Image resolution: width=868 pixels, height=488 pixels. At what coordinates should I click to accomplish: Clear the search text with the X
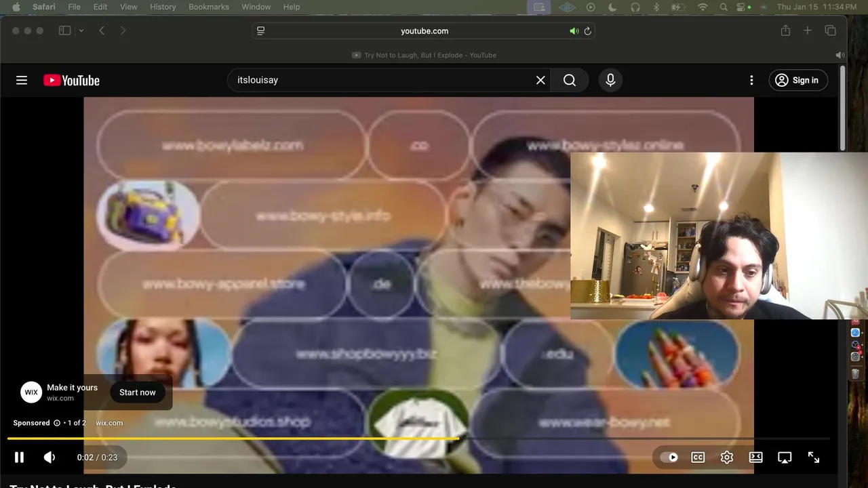click(x=540, y=80)
